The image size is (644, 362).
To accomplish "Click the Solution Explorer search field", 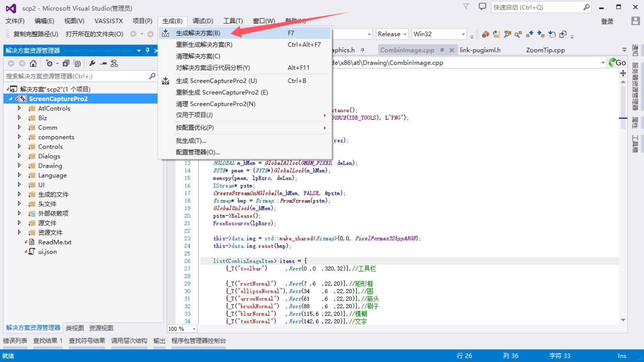I will 76,76.
